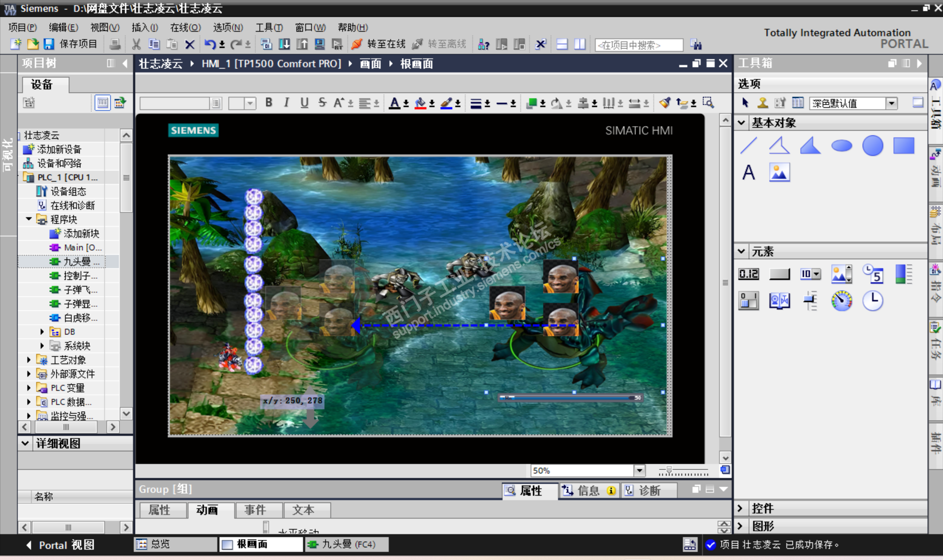This screenshot has width=943, height=560.
Task: Toggle underline text formatting
Action: tap(304, 102)
